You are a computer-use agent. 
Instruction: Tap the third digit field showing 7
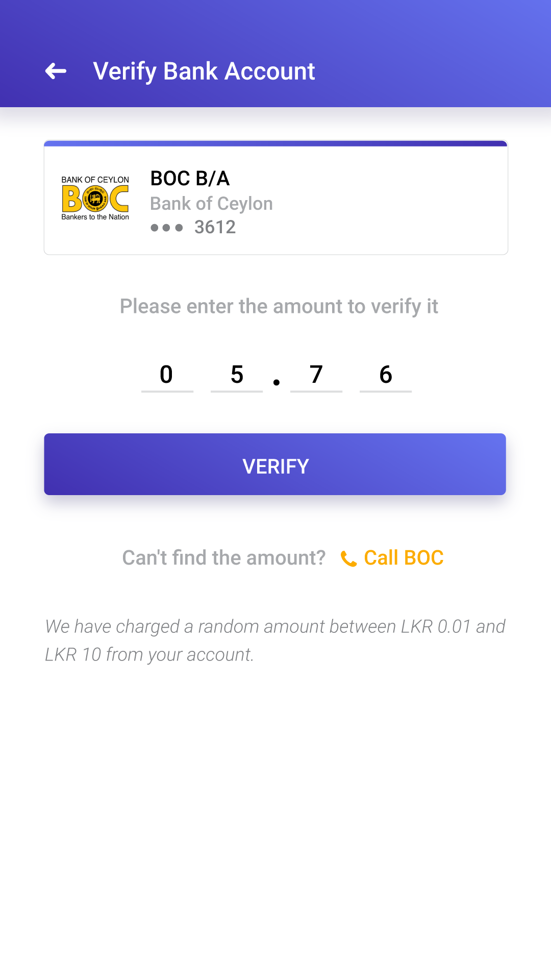[x=316, y=375]
